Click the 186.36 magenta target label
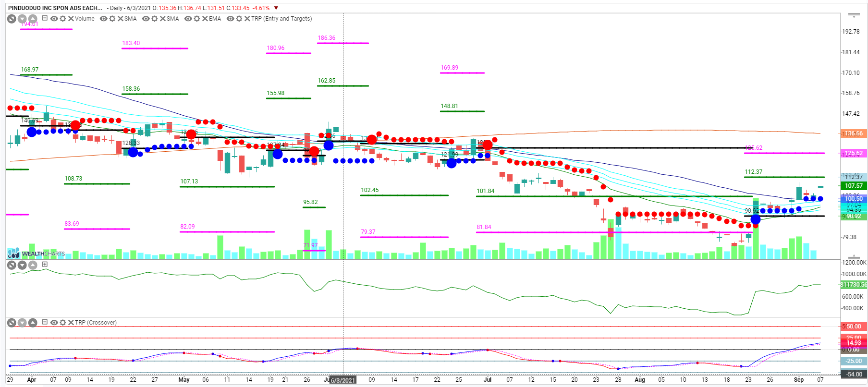The width and height of the screenshot is (868, 387). (x=327, y=38)
